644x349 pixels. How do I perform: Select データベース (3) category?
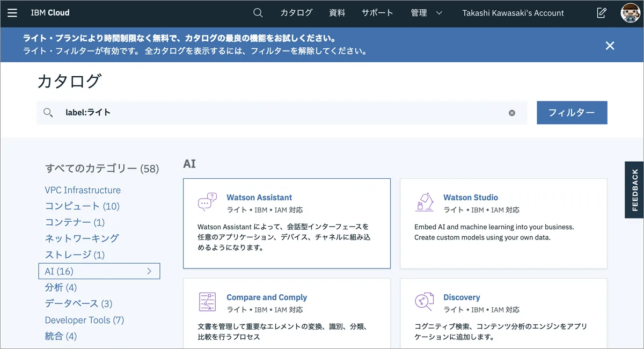click(78, 303)
